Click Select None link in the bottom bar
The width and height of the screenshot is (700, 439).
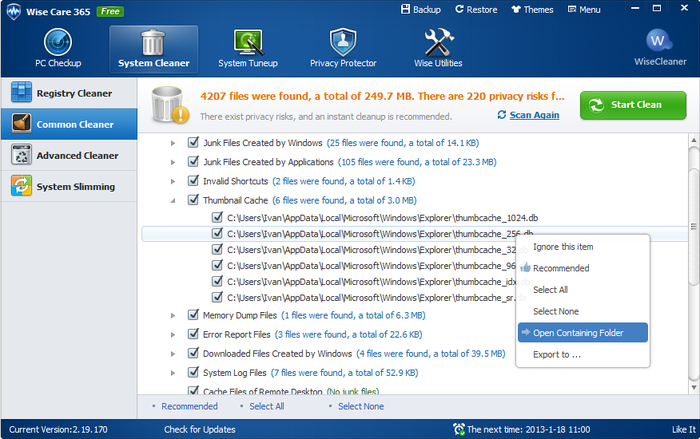(x=361, y=406)
